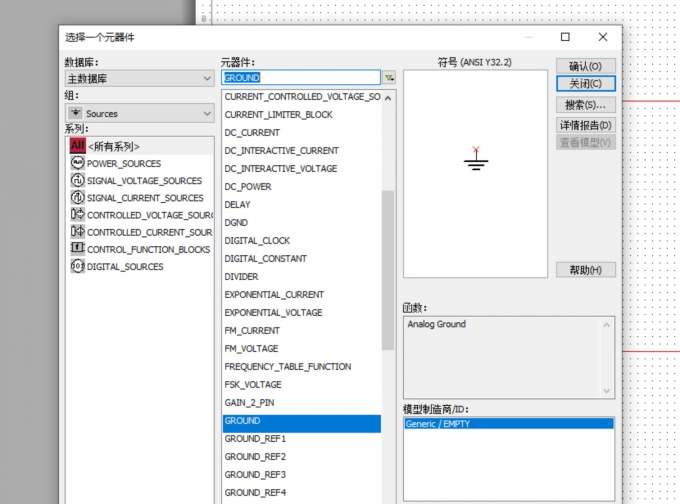
Task: Click the 详情报告(D) detail report button
Action: [585, 125]
